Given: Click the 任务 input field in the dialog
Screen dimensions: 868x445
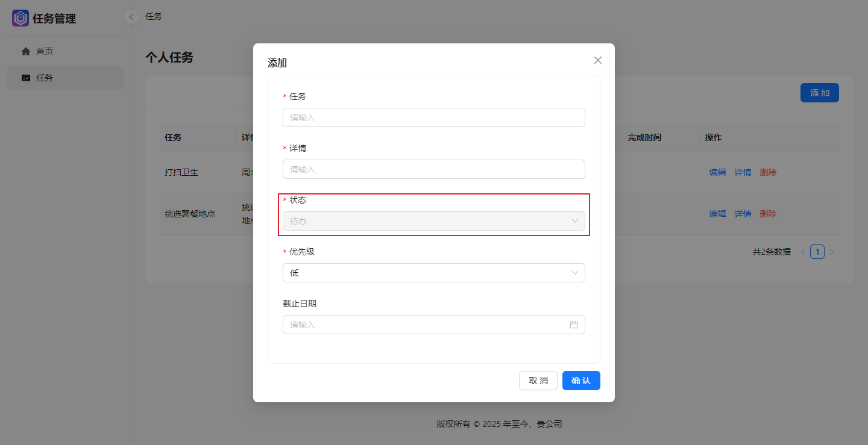Looking at the screenshot, I should pyautogui.click(x=434, y=117).
